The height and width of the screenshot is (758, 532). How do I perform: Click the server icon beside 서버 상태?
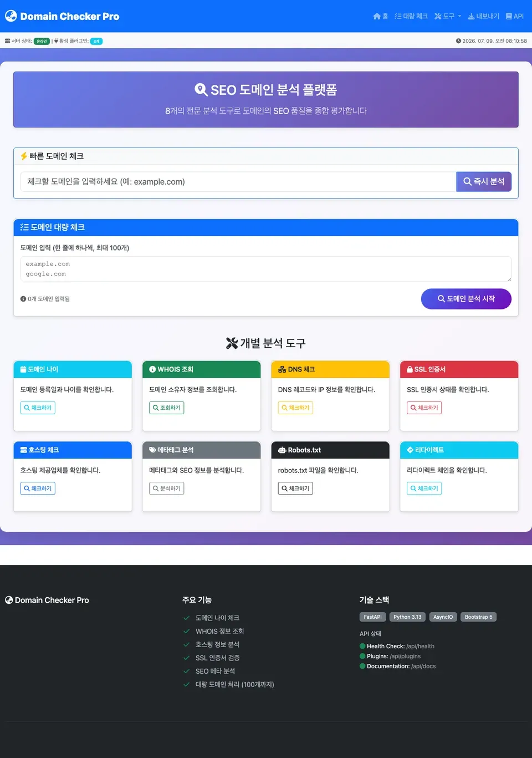click(x=8, y=41)
